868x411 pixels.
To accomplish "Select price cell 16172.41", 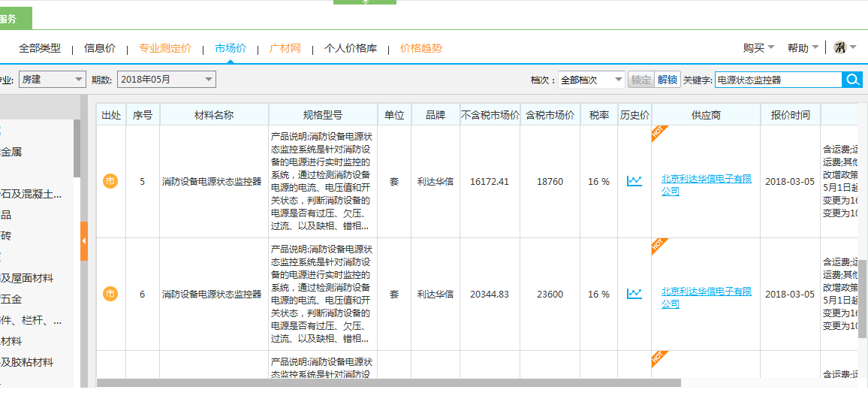I will (x=490, y=182).
